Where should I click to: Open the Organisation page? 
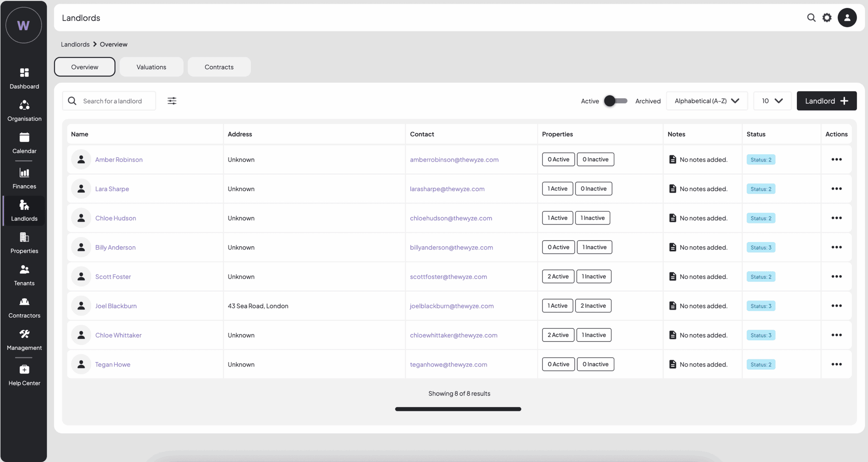[24, 111]
